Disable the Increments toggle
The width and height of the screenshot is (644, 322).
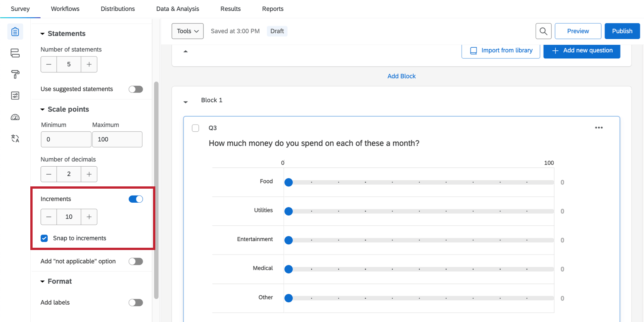[x=136, y=199]
